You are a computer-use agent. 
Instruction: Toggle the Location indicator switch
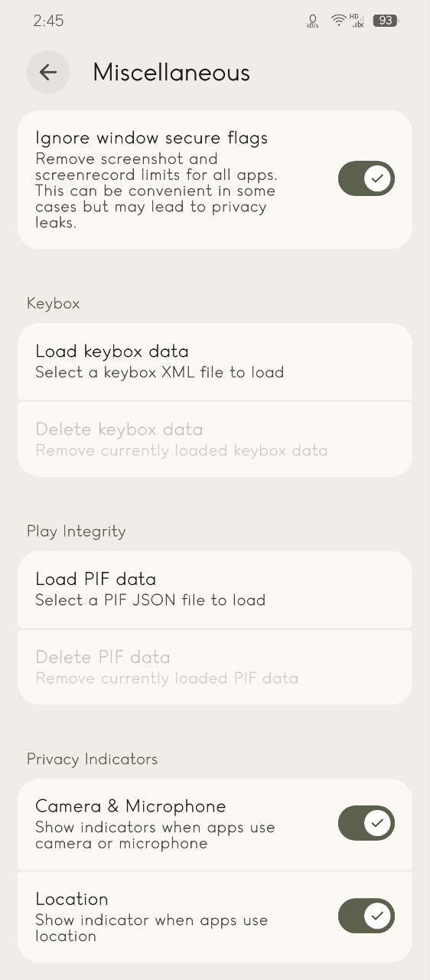[366, 916]
